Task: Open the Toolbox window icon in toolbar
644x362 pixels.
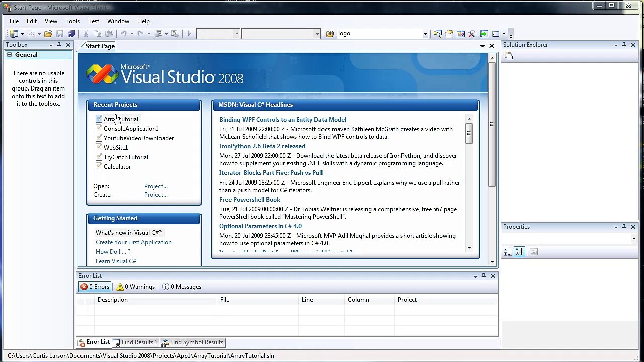Action: tap(472, 34)
